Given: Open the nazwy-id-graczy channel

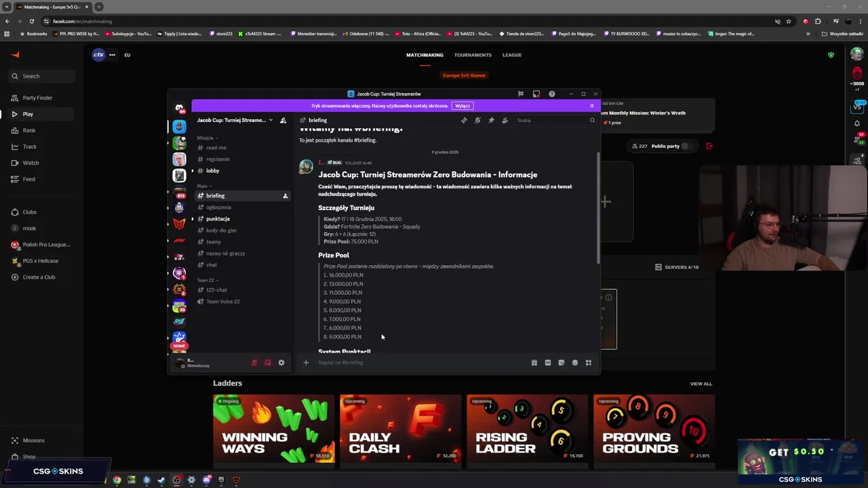Looking at the screenshot, I should [x=241, y=253].
